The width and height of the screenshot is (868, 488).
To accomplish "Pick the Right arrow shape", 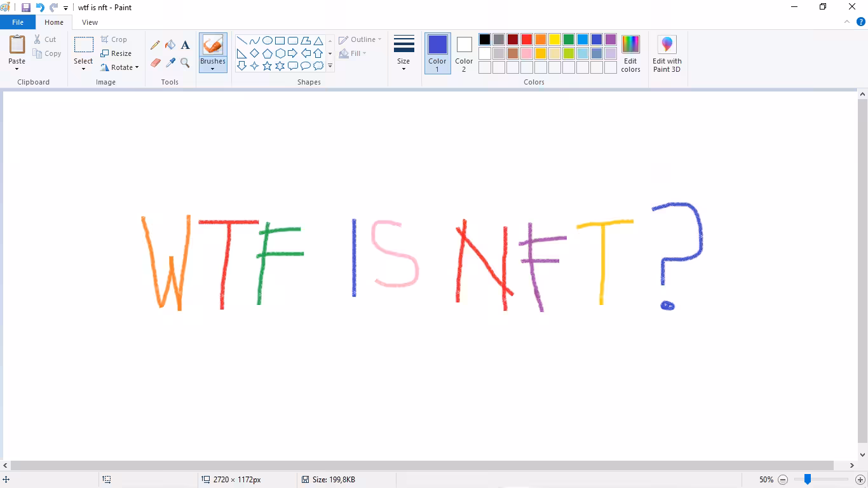I will coord(293,53).
